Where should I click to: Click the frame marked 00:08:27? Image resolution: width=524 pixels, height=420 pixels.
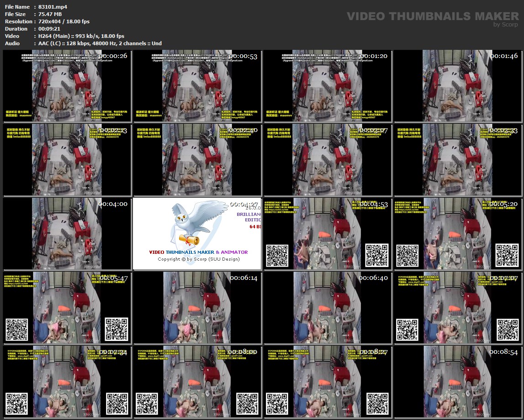[x=328, y=382]
